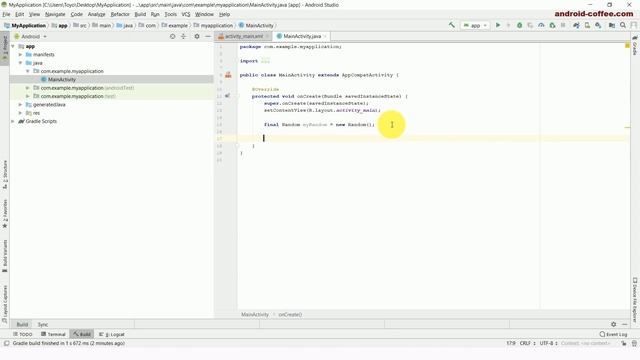Open the Android view selector dropdown
Screen dimensions: 640x360
tap(31, 36)
